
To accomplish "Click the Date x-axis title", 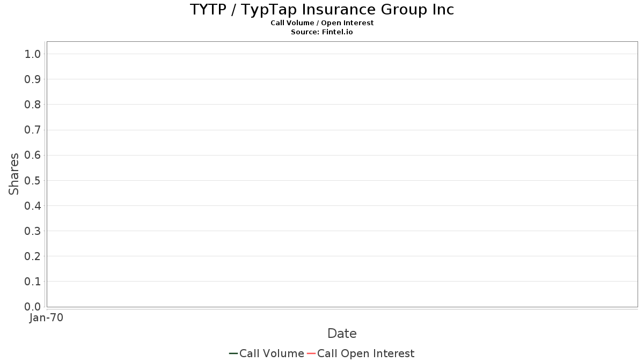I will (342, 334).
